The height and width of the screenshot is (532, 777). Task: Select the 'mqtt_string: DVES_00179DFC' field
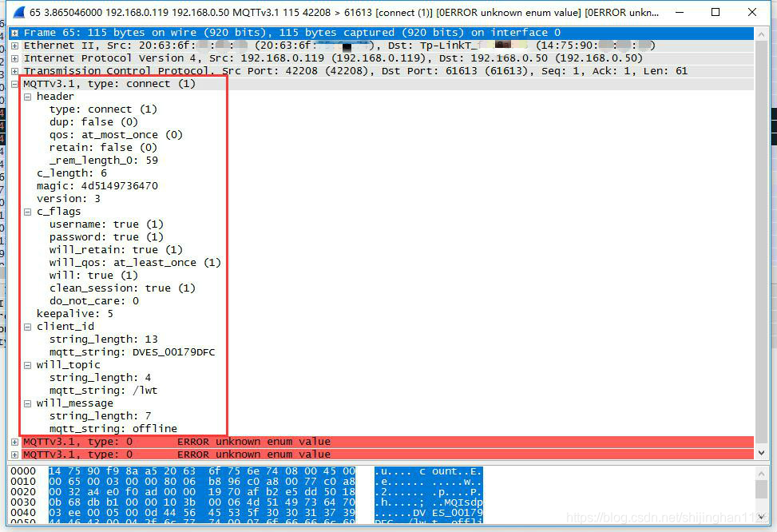(133, 352)
